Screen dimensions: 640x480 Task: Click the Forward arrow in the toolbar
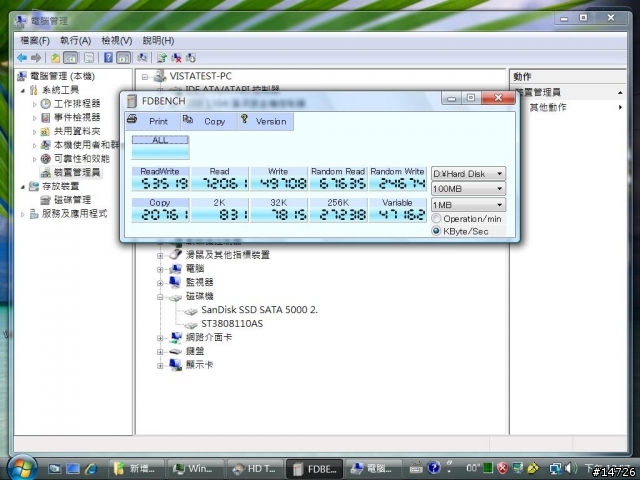point(36,58)
